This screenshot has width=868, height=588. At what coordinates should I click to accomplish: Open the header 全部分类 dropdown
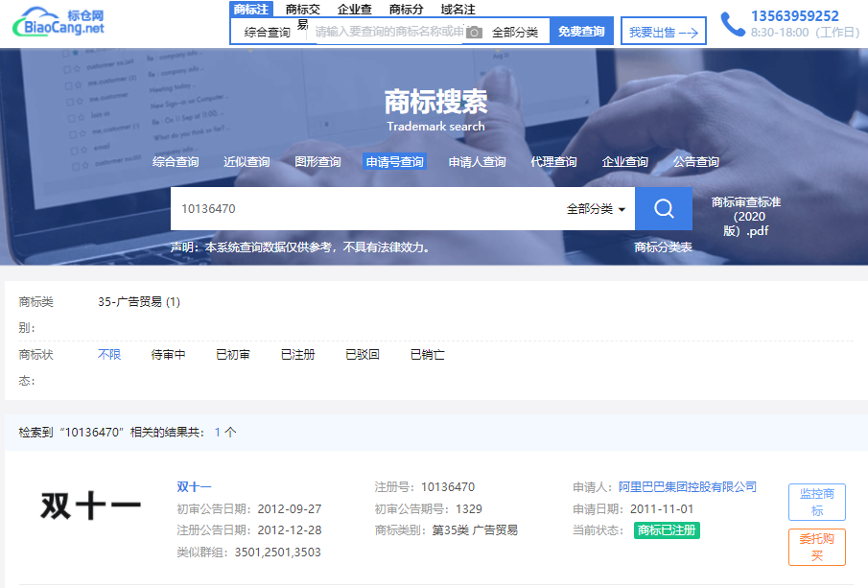coord(515,32)
